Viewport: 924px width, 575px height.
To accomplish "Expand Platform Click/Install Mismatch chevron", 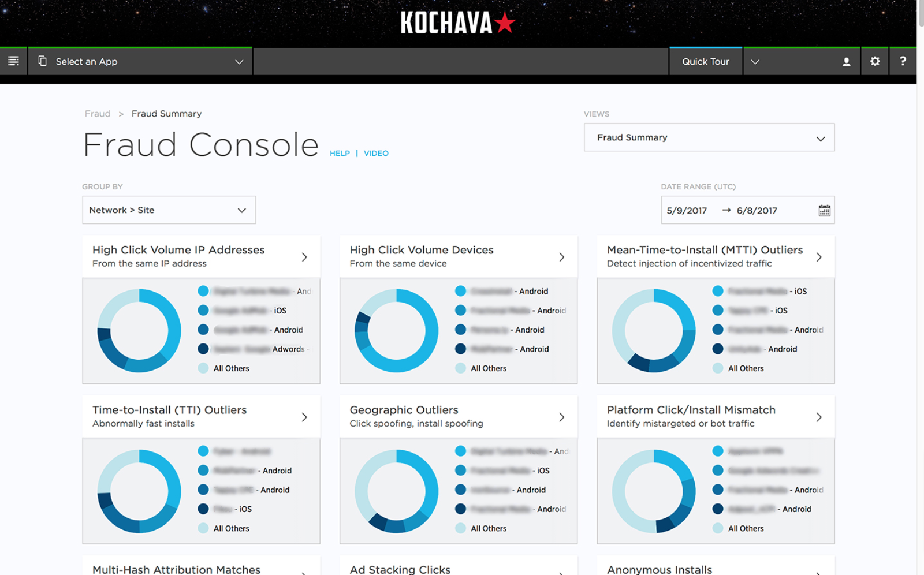I will point(819,417).
